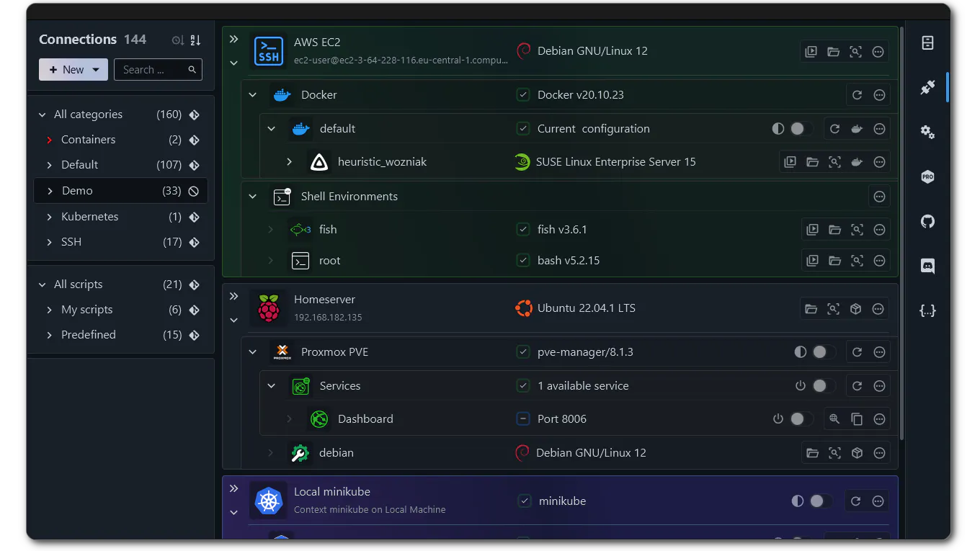Toggle switch on Proxmox PVE row
Viewport: 980px width, 551px height.
pos(822,352)
